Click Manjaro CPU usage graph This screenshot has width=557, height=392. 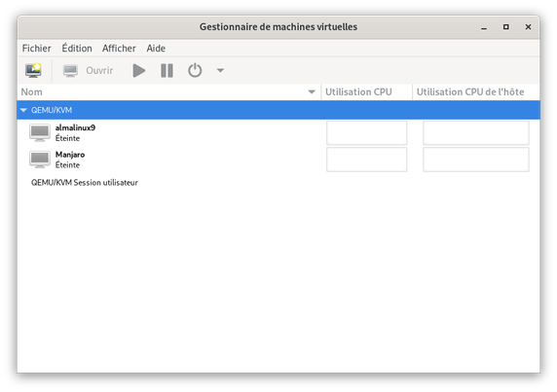point(366,160)
